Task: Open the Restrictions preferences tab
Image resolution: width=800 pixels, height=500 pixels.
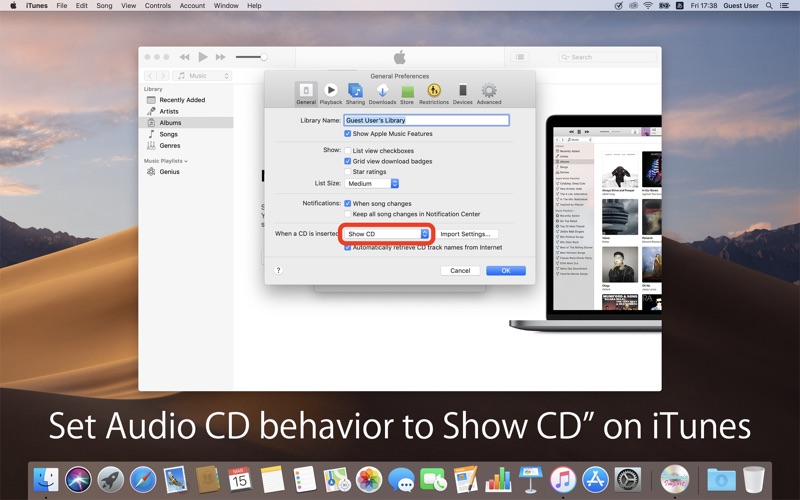Action: 434,94
